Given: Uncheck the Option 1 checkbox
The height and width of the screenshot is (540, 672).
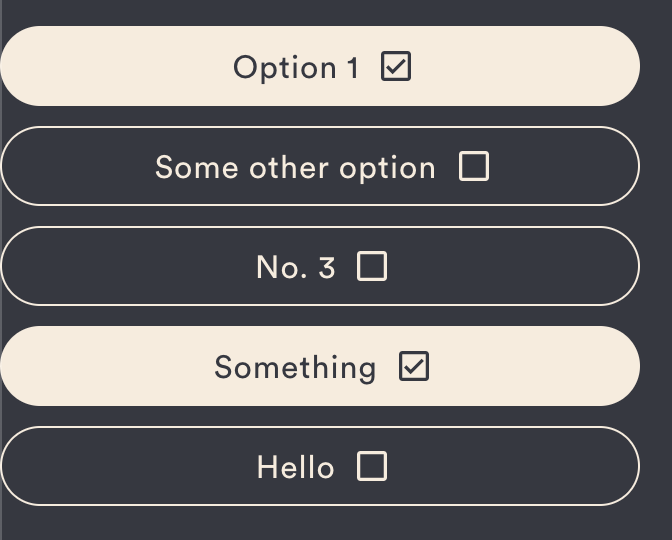Looking at the screenshot, I should (396, 67).
